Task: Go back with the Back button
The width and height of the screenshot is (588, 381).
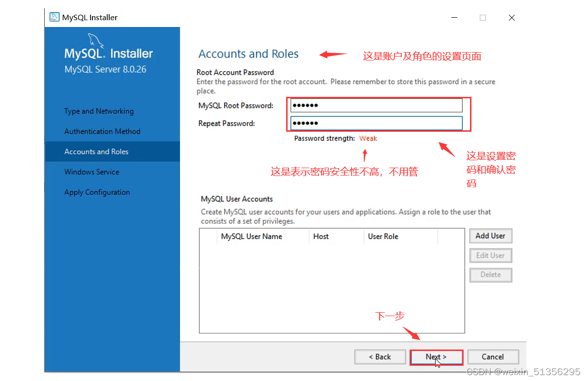Action: coord(380,356)
